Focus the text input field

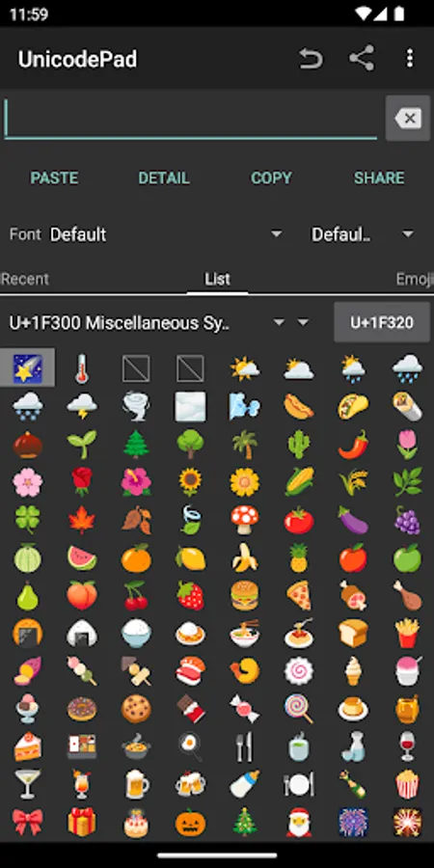point(190,118)
